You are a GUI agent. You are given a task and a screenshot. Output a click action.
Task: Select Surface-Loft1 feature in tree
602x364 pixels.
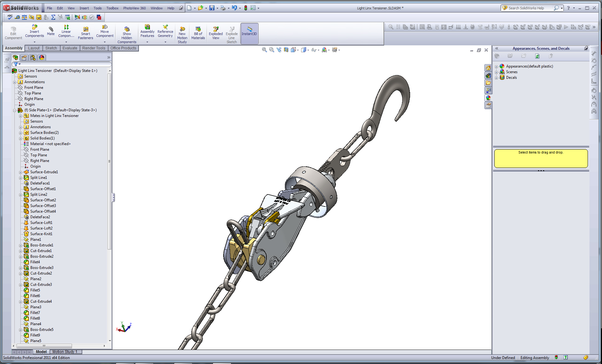41,223
